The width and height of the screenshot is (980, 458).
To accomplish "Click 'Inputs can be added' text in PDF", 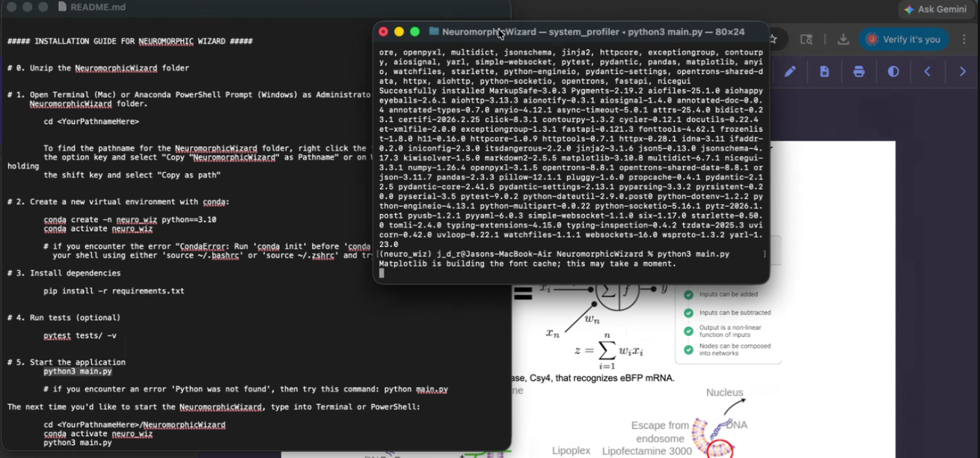I will click(x=729, y=295).
